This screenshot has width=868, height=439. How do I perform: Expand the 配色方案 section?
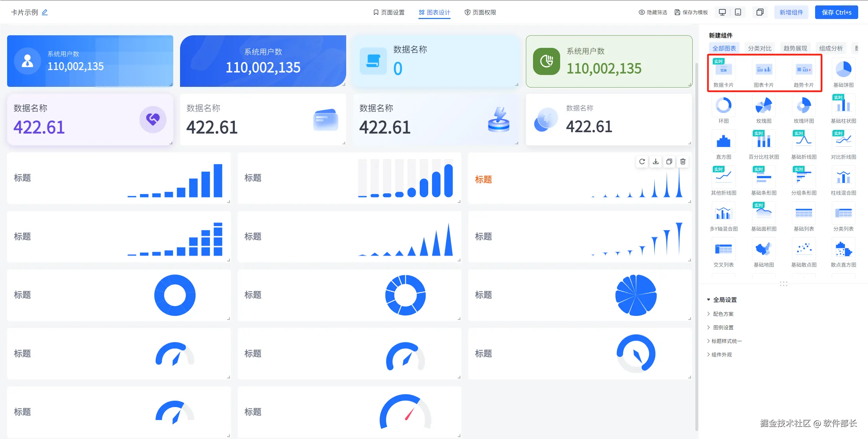(723, 314)
